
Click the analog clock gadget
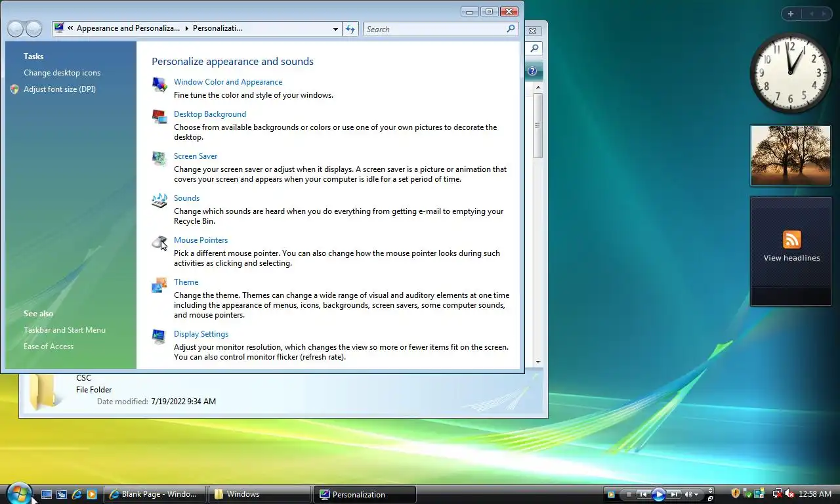(790, 73)
